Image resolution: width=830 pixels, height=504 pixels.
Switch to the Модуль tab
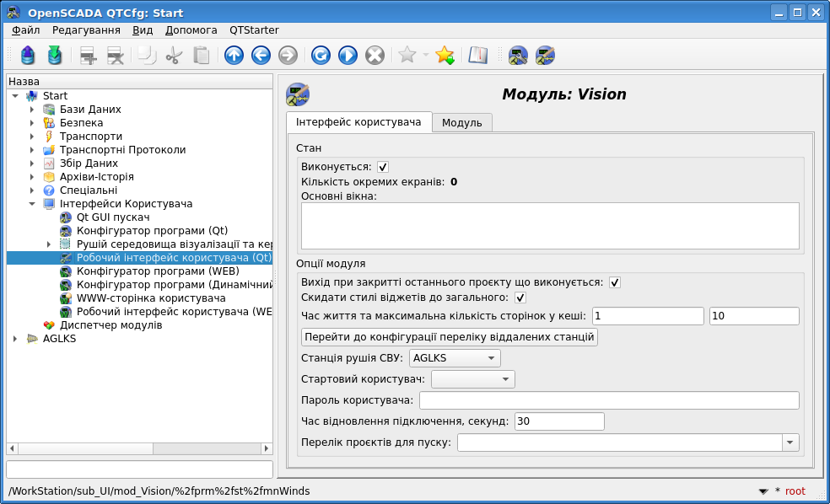tap(461, 122)
